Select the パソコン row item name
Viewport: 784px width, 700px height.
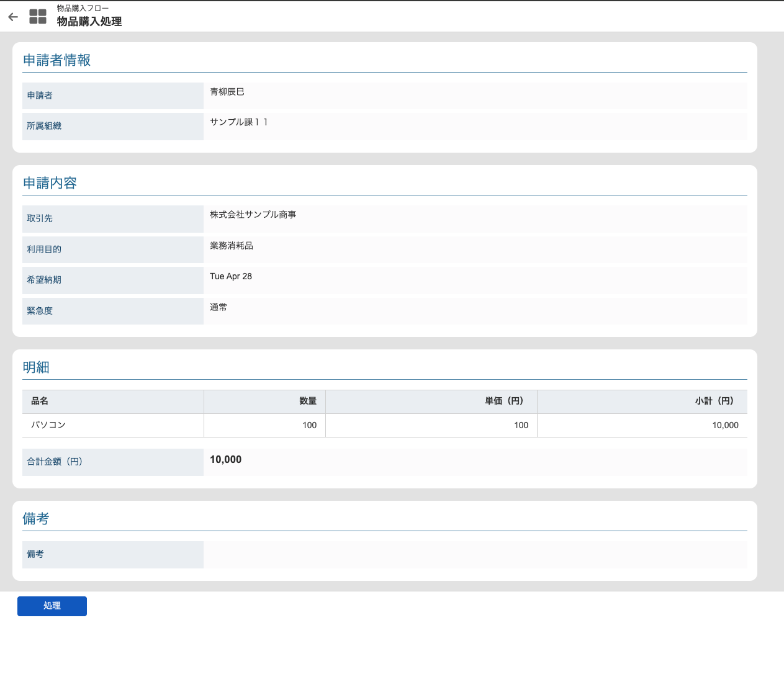tap(48, 425)
